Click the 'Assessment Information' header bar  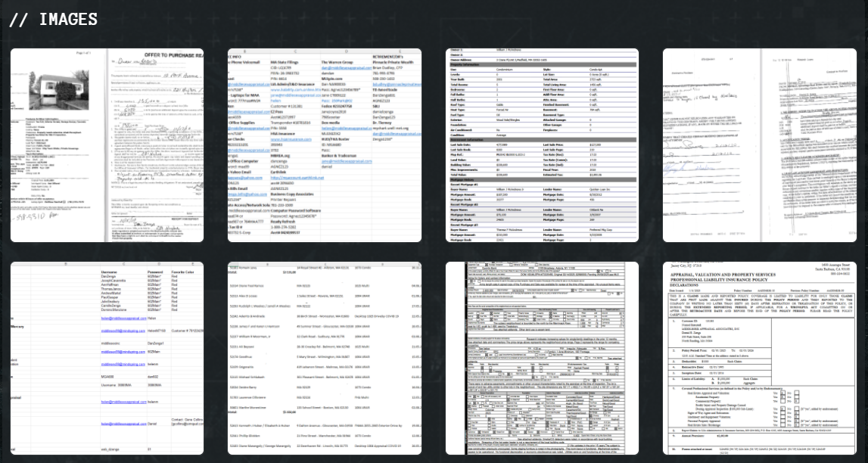pyautogui.click(x=542, y=139)
